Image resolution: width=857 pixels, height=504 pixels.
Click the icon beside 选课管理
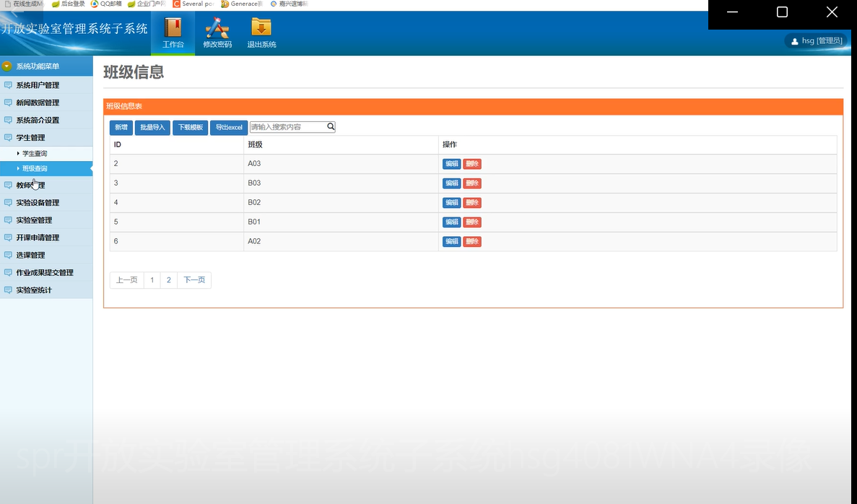(8, 256)
